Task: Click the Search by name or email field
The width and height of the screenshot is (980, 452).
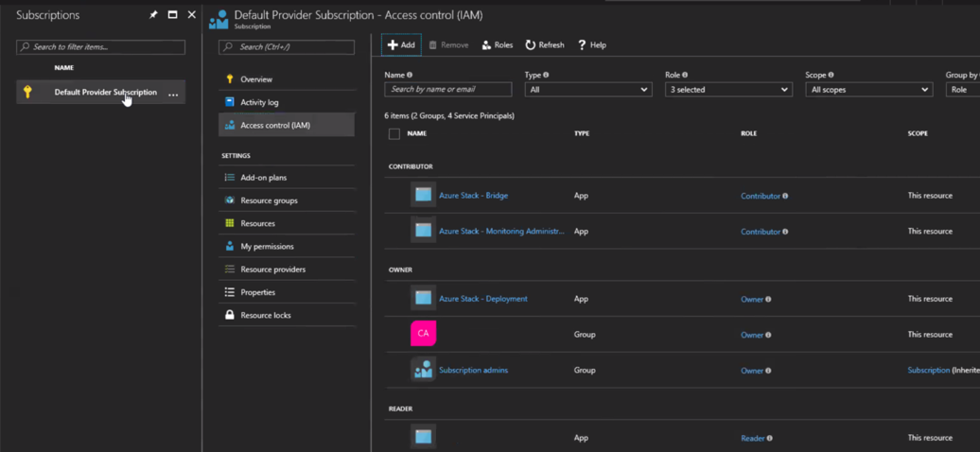Action: coord(448,90)
